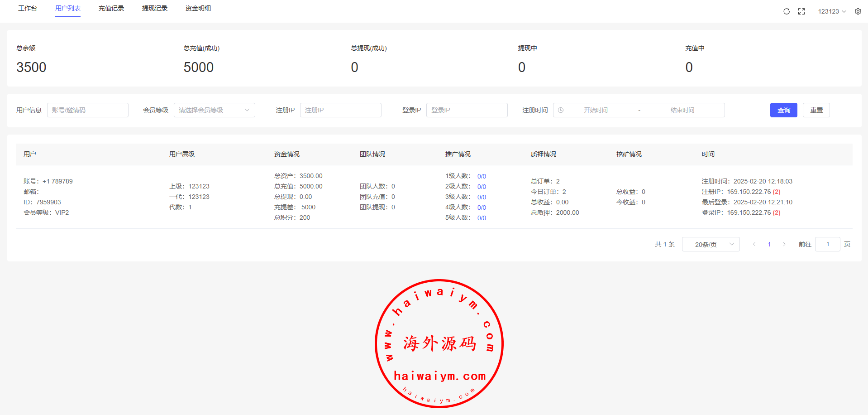Open the settings gear icon
Image resolution: width=868 pixels, height=415 pixels.
(x=858, y=11)
